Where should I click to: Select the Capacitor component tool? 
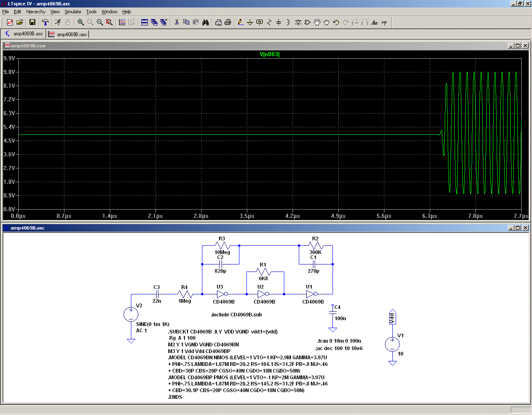(x=278, y=22)
